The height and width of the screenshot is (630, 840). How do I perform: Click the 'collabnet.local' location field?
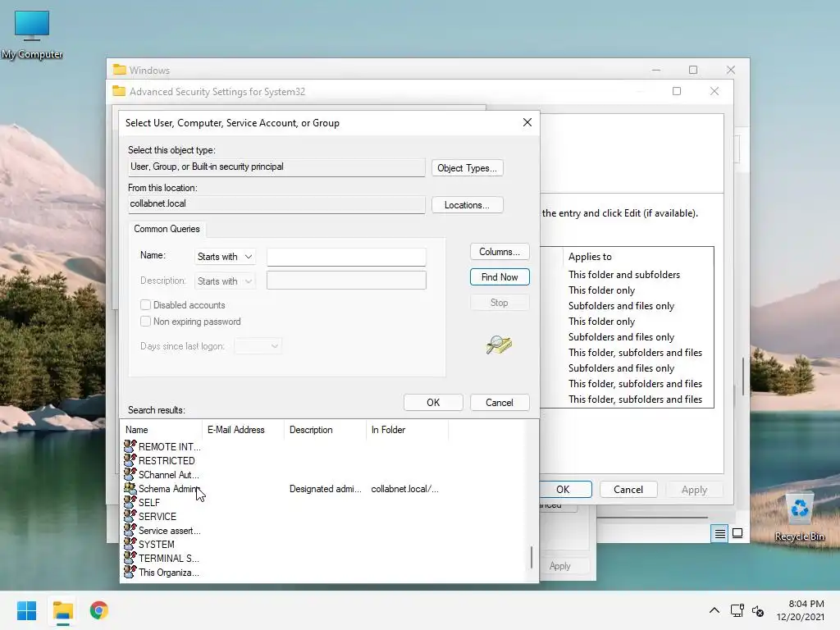276,204
